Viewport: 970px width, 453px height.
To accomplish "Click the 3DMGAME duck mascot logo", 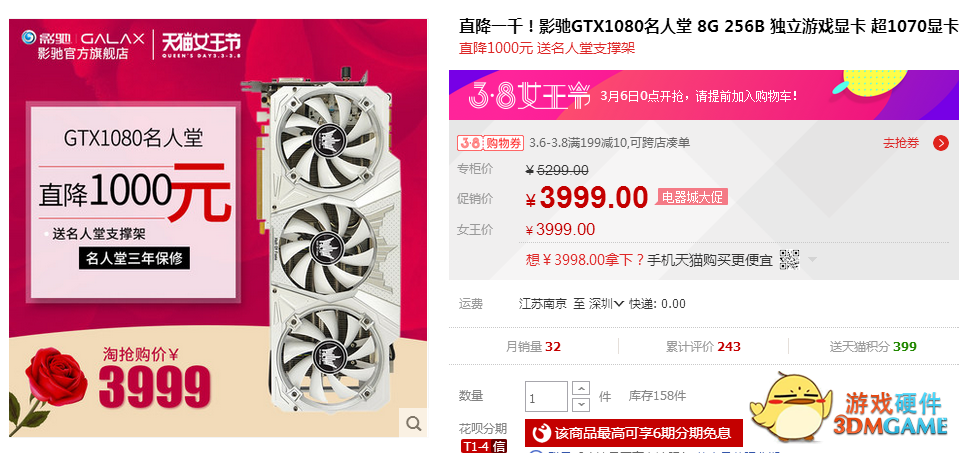I will point(791,407).
